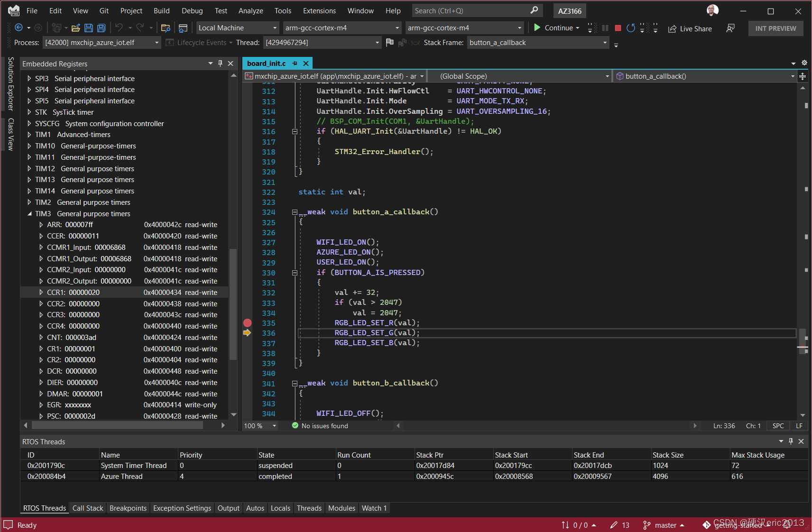Open the Debug menu

192,10
